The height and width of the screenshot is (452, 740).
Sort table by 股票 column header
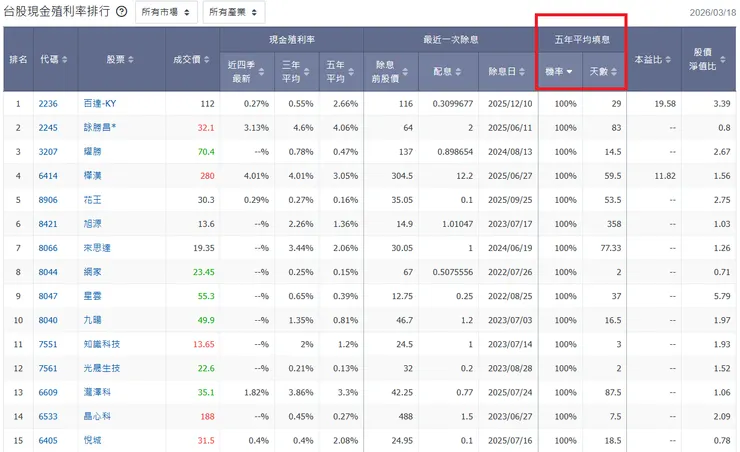click(x=120, y=59)
